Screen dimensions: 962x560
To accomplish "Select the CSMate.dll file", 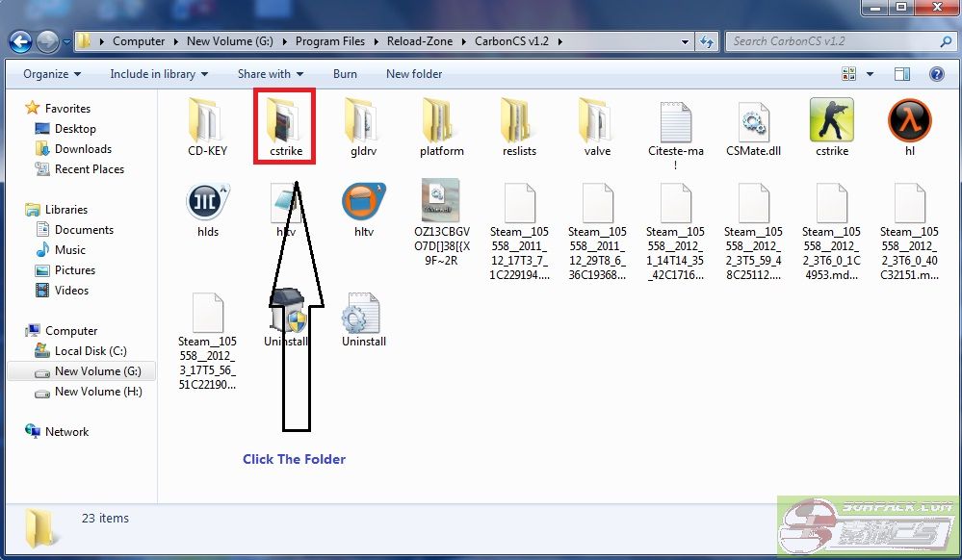I will 753,123.
